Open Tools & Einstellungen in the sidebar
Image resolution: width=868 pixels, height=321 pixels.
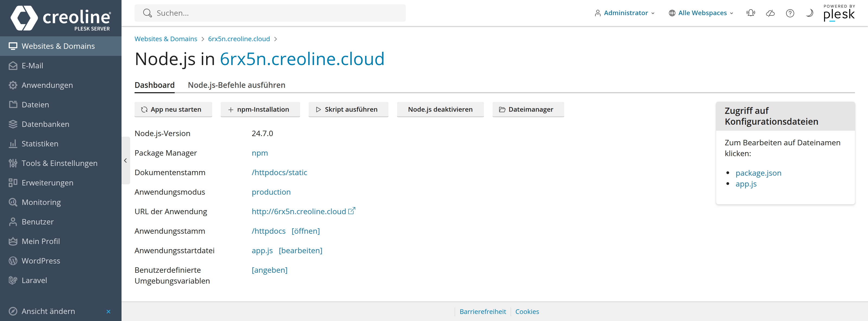[61, 163]
